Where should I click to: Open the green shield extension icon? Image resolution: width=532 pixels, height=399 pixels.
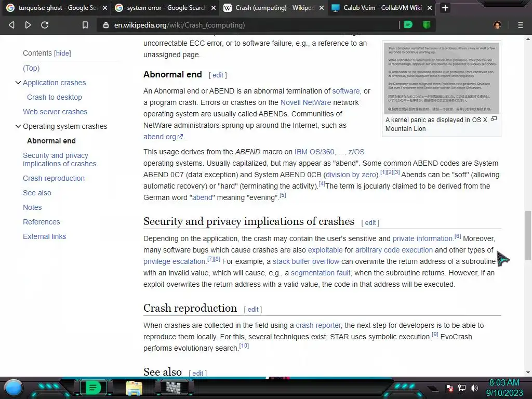tap(427, 25)
